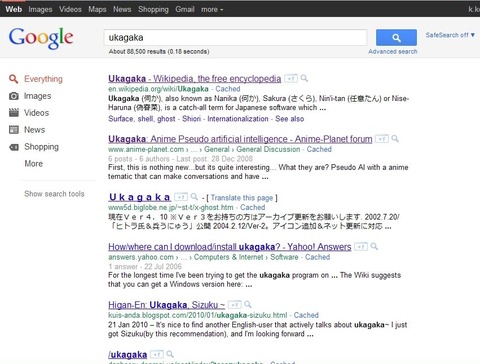Select Web in the top navigation bar

(x=14, y=9)
